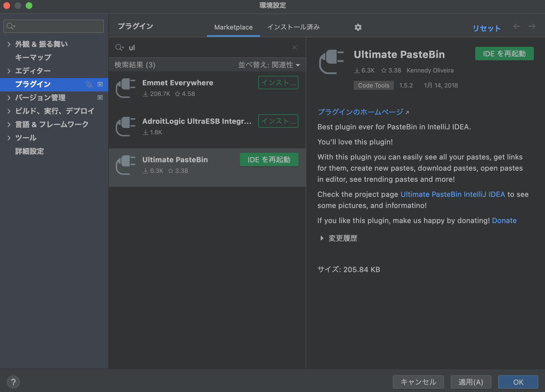This screenshot has width=545, height=392.
Task: Select キーマップ in the settings tree
Action: 33,57
